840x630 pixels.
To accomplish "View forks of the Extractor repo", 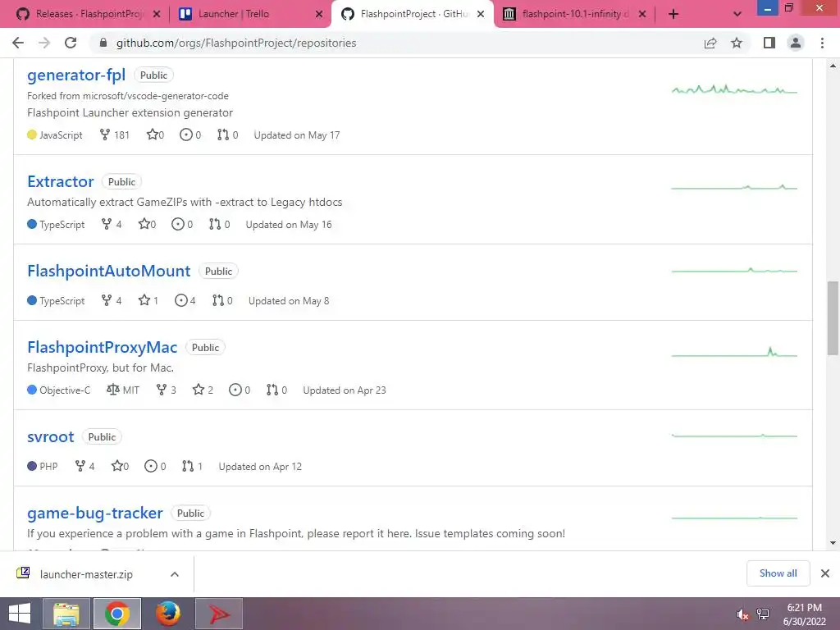I will click(112, 225).
